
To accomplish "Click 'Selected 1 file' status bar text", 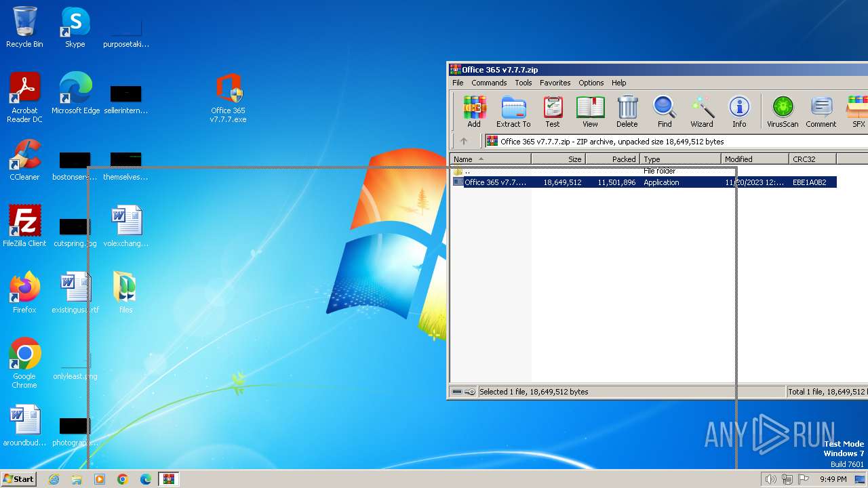I will click(533, 392).
